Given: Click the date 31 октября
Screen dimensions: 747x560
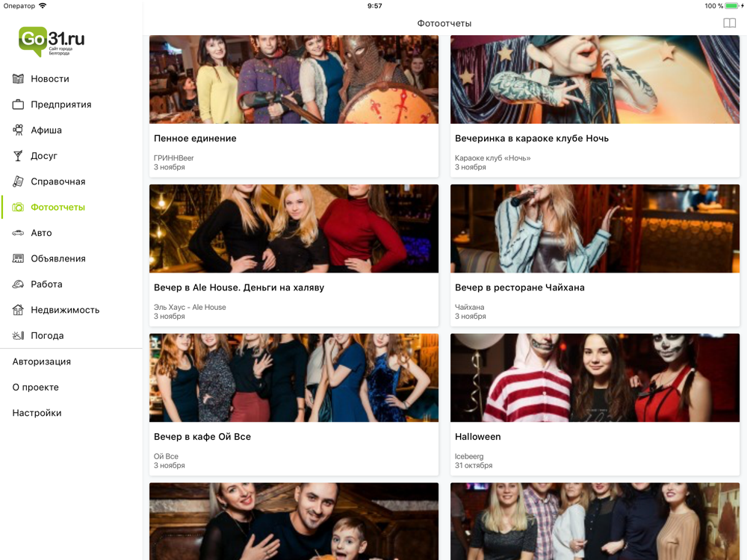Looking at the screenshot, I should 474,465.
